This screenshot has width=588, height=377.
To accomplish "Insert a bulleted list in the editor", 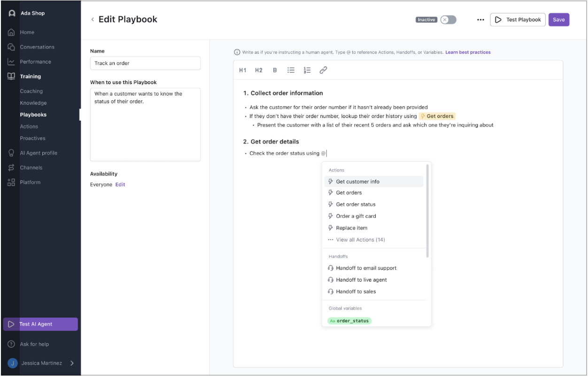I will pyautogui.click(x=291, y=70).
